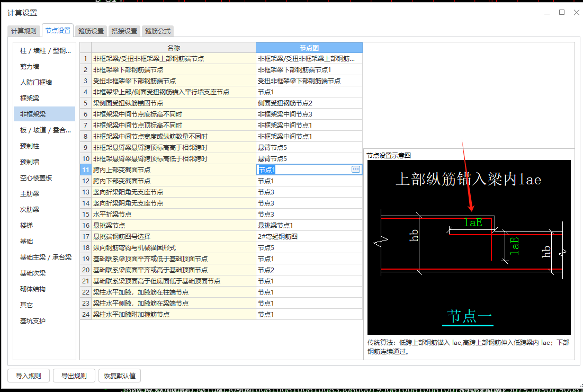Select row 跨内上部变截面节点

pos(174,170)
